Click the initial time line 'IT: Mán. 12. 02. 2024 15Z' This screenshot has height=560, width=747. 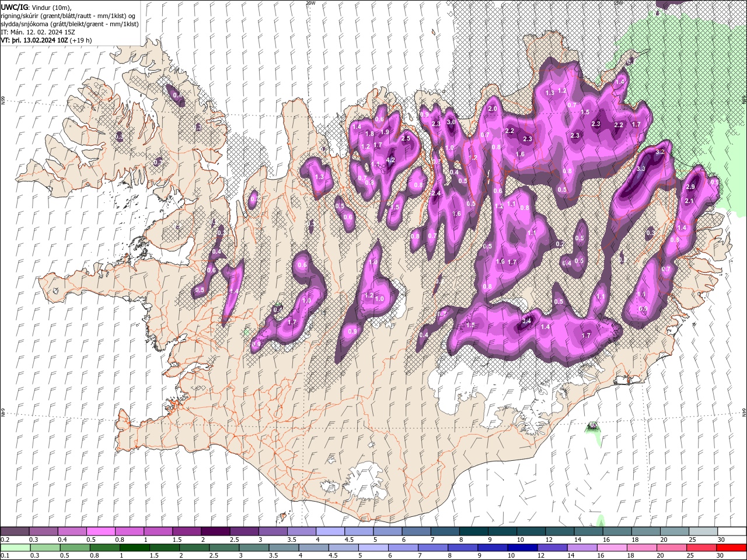pyautogui.click(x=37, y=32)
